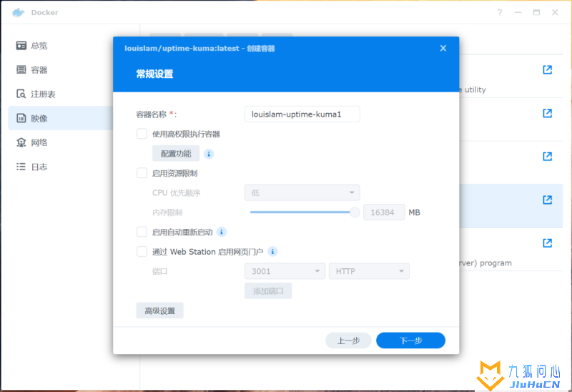Close the Docker window
This screenshot has height=392, width=572.
[x=556, y=12]
